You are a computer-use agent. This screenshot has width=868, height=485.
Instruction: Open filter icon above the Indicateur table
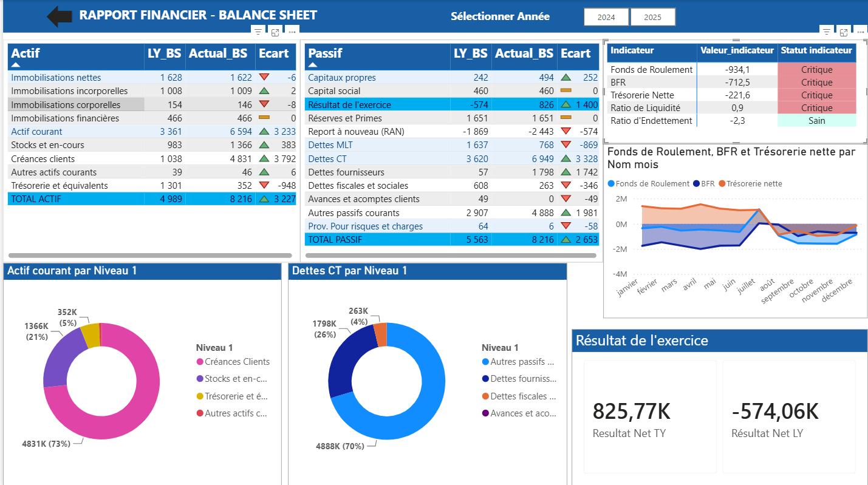coord(826,31)
